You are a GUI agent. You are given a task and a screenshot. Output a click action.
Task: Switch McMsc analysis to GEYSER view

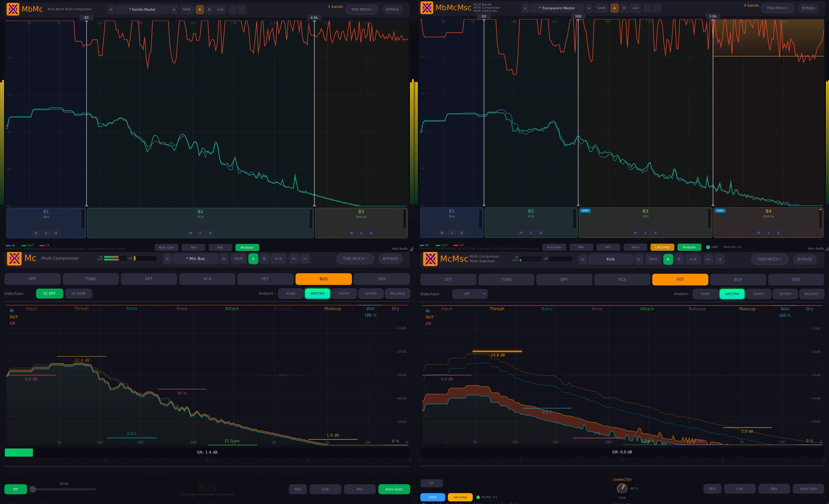coord(785,294)
